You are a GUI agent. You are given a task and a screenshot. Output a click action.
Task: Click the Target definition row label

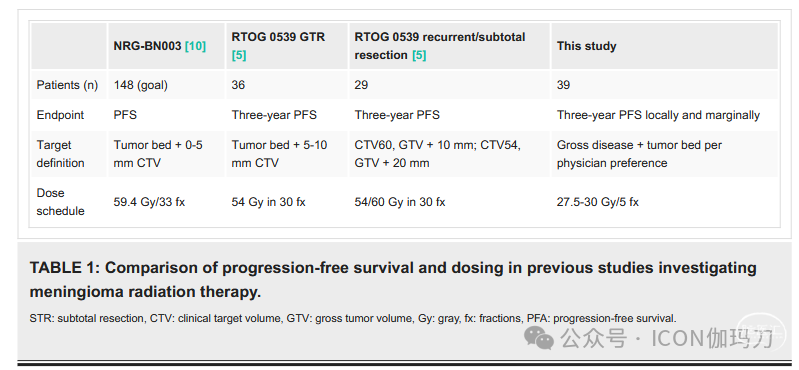[x=60, y=154]
